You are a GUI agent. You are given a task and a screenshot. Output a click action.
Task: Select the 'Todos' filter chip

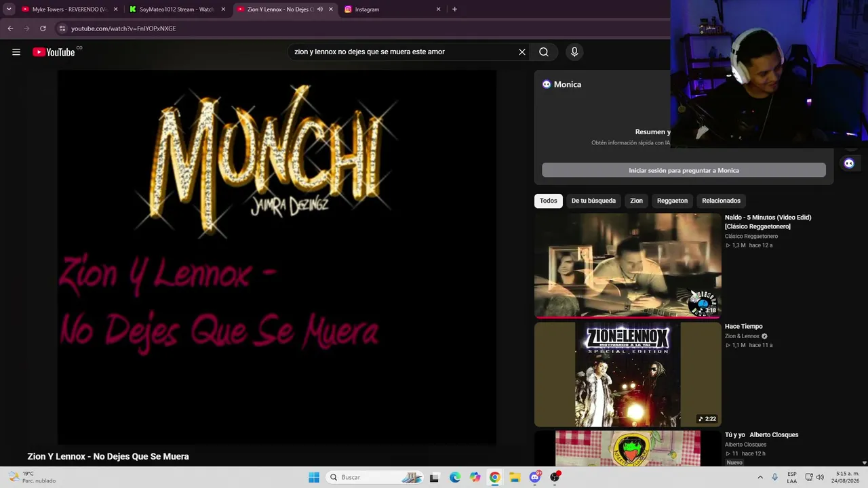(x=549, y=201)
